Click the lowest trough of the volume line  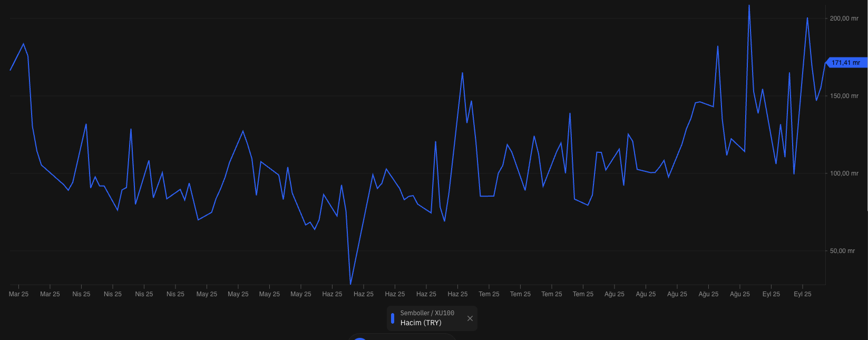350,284
